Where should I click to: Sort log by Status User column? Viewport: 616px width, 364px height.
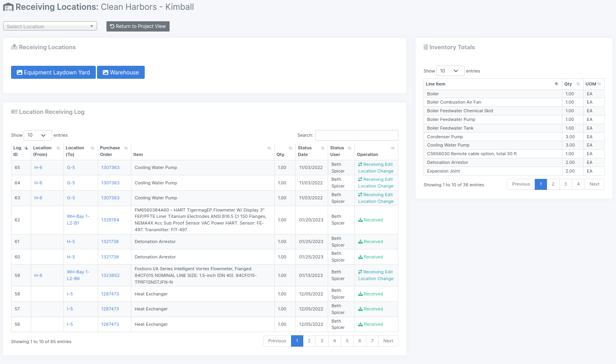point(349,148)
